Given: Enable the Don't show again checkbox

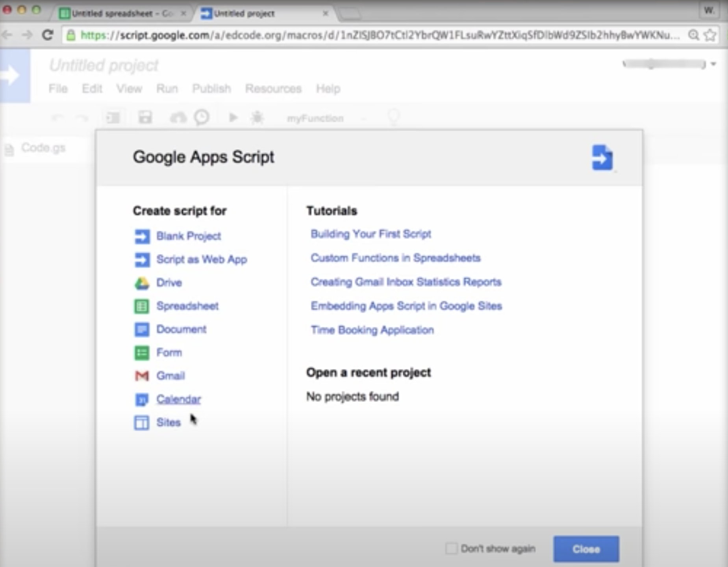Looking at the screenshot, I should (451, 548).
